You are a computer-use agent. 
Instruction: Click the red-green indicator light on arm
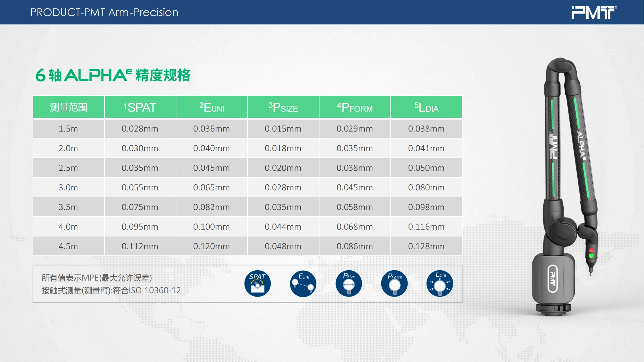pos(591,253)
